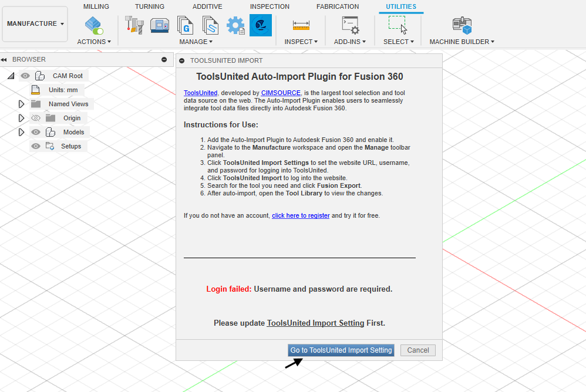
Task: Minimize Browser panel using its round minus icon
Action: [x=164, y=60]
